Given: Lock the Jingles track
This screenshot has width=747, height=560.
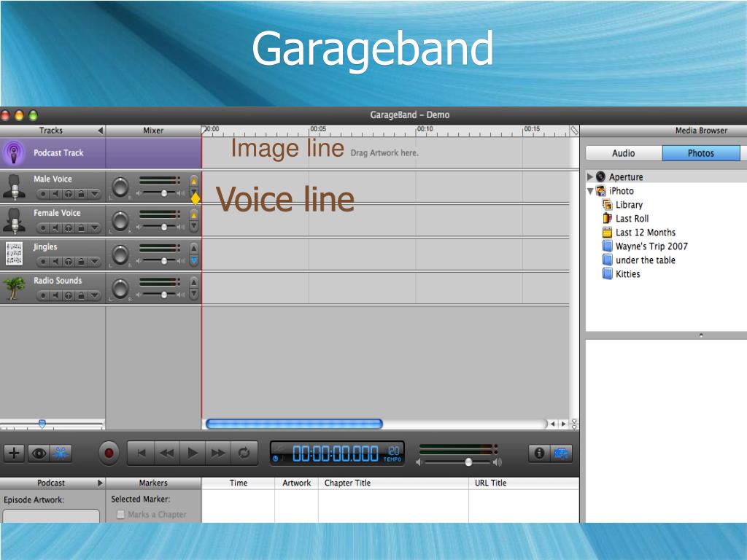Looking at the screenshot, I should (82, 262).
